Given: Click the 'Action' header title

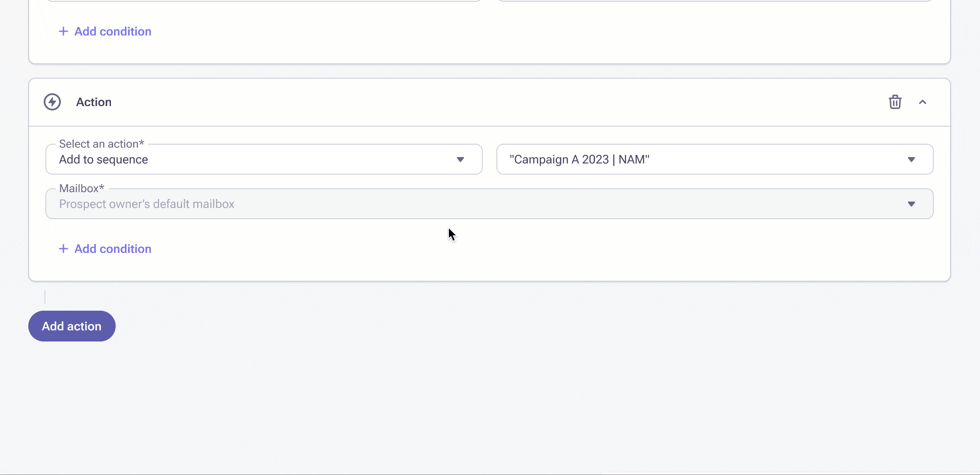Looking at the screenshot, I should coord(94,102).
